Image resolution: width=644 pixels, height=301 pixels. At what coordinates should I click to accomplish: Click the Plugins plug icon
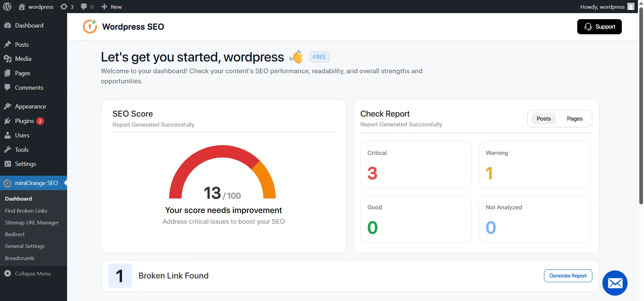pyautogui.click(x=7, y=121)
